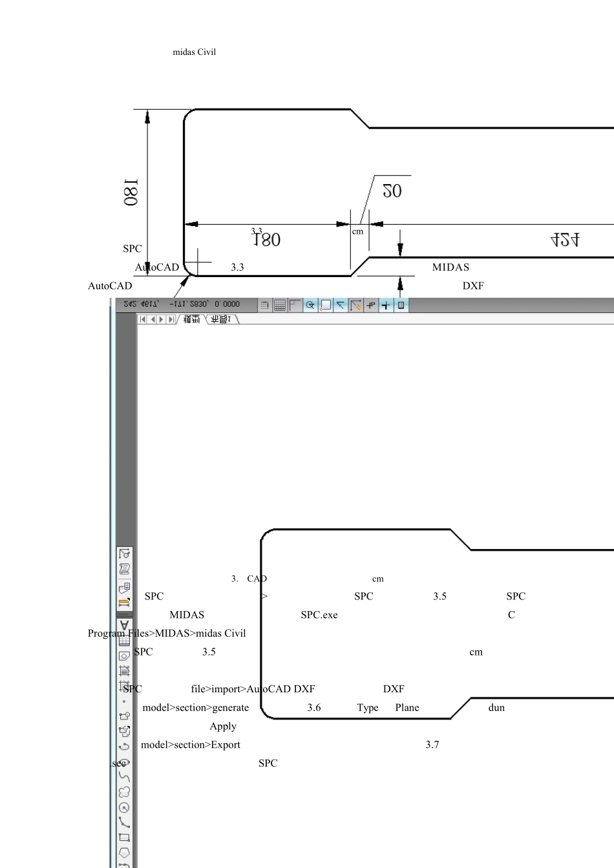Toggle Polar tracking in status bar

tap(310, 305)
